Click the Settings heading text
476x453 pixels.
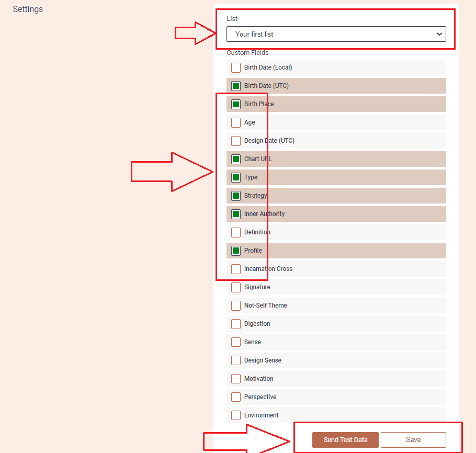coord(28,9)
